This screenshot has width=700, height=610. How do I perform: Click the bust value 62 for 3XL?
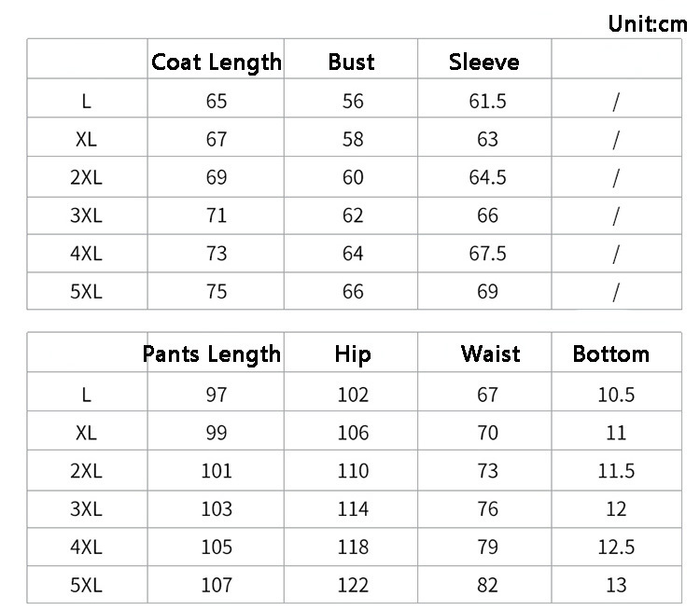[x=353, y=215]
